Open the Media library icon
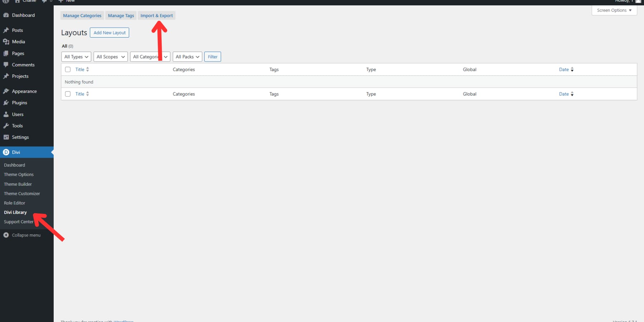 pos(7,42)
